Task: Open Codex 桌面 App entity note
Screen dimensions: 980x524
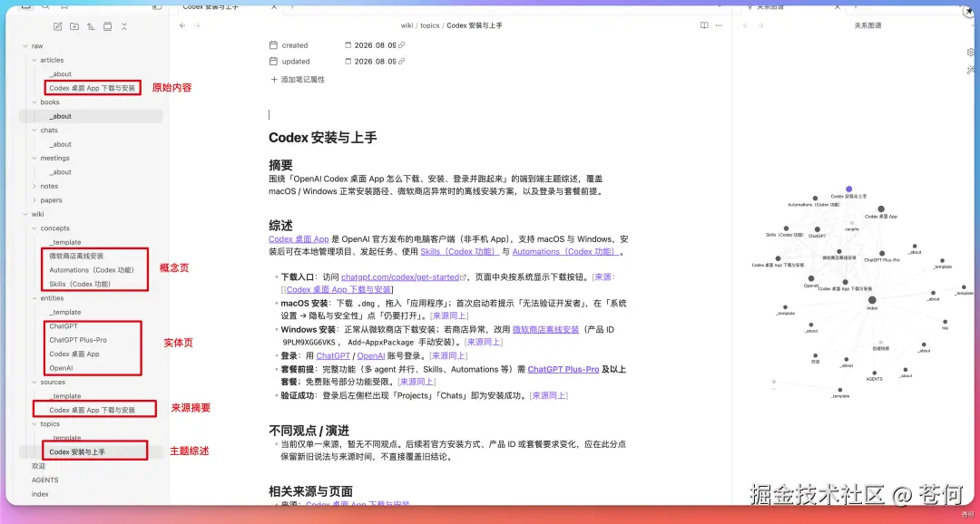Action: pyautogui.click(x=74, y=354)
